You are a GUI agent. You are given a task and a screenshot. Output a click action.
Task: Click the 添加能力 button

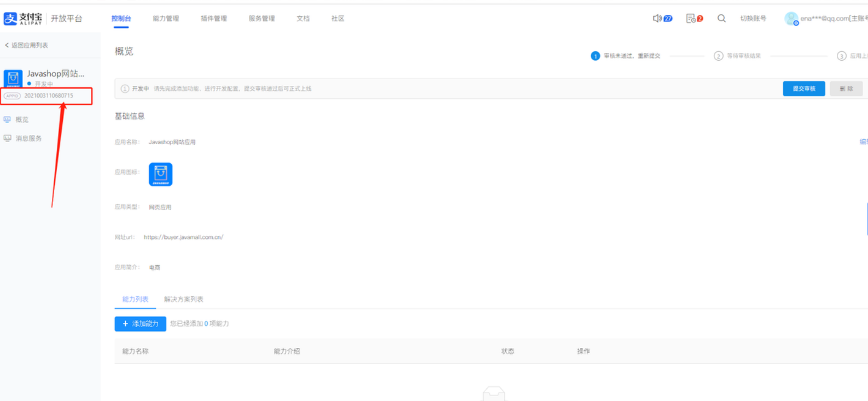click(x=141, y=324)
